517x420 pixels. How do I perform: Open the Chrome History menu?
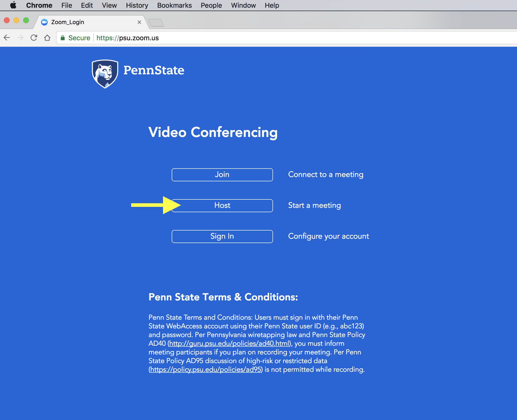point(137,5)
